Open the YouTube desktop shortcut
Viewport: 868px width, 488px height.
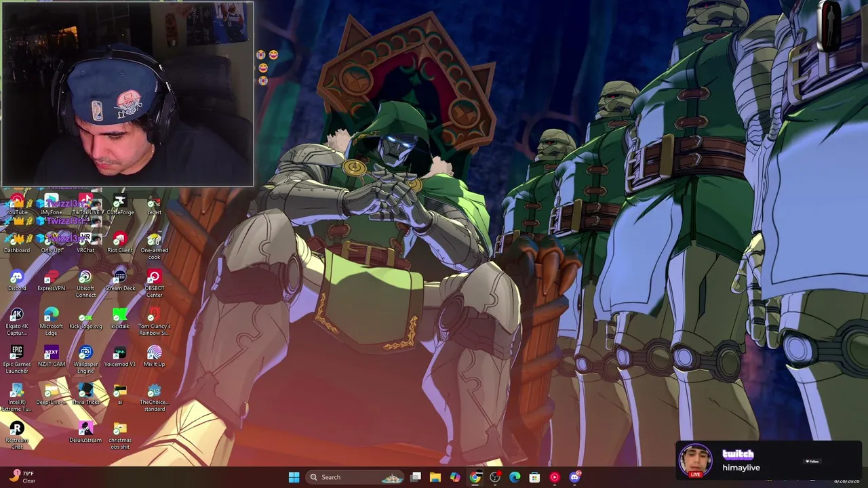pos(17,204)
